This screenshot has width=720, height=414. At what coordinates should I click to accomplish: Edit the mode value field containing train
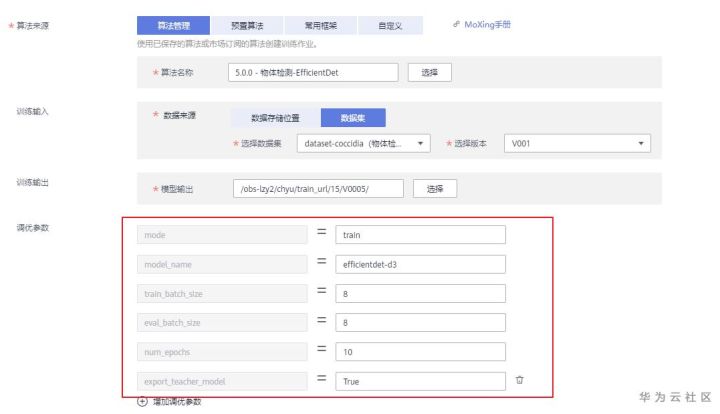click(x=421, y=235)
